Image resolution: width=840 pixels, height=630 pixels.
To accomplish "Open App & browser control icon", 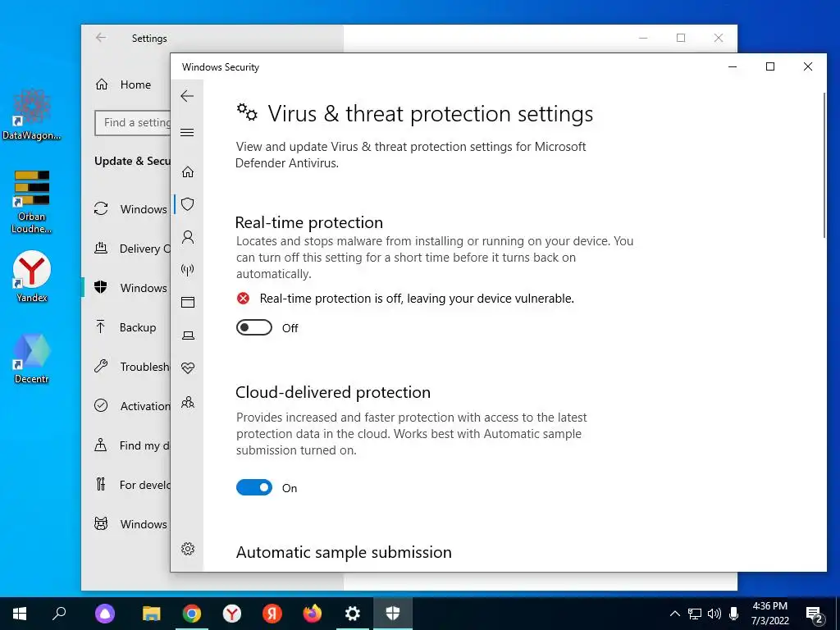I will click(x=188, y=303).
